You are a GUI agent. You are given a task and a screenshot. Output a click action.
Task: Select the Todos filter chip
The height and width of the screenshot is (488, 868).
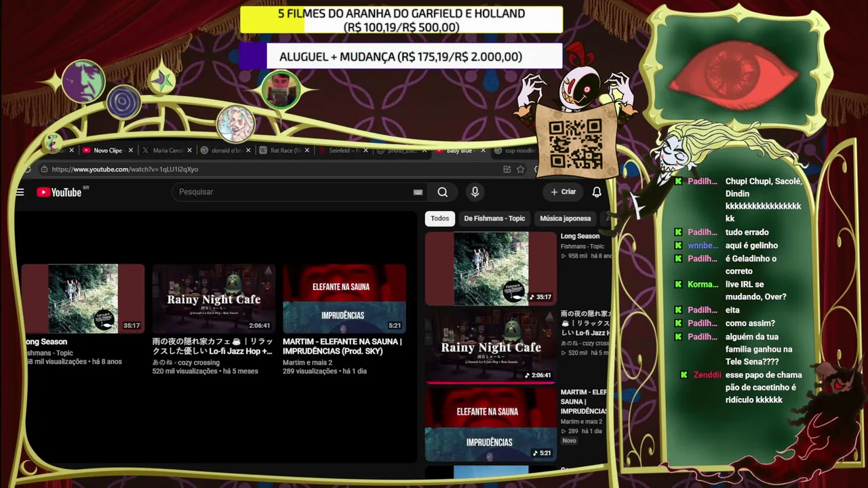[x=439, y=218]
